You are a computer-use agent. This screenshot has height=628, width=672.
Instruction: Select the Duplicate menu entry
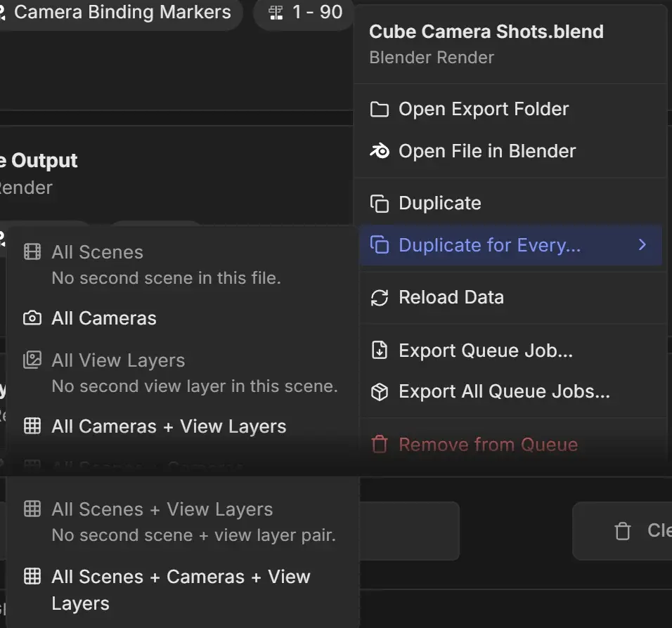511,203
